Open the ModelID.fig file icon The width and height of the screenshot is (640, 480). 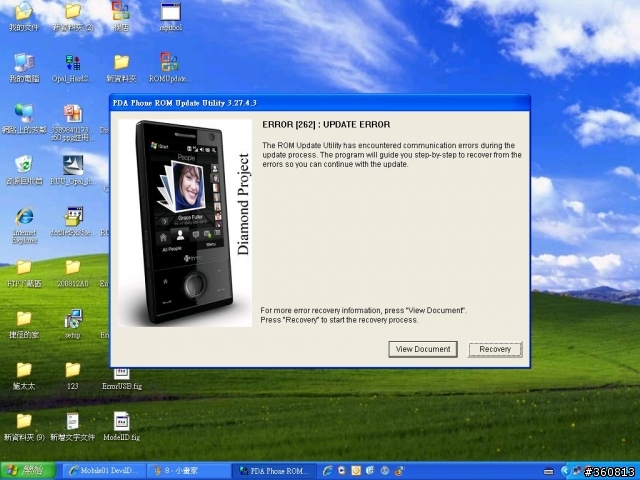point(121,422)
